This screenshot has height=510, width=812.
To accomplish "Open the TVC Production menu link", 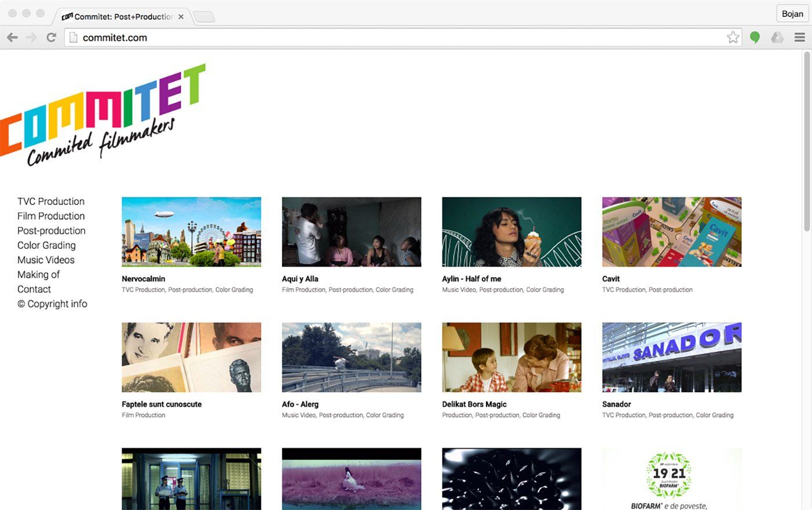I will tap(51, 201).
